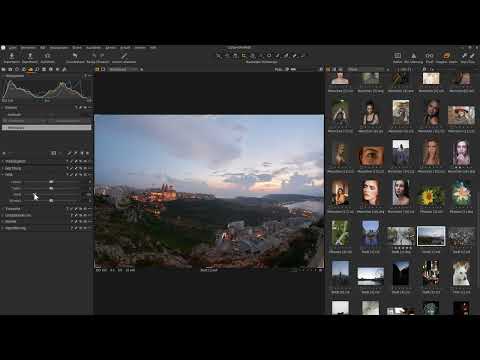Click the Zurücksetzen reset arrow icon
Viewport: 480px width, 360px height.
pos(75,56)
